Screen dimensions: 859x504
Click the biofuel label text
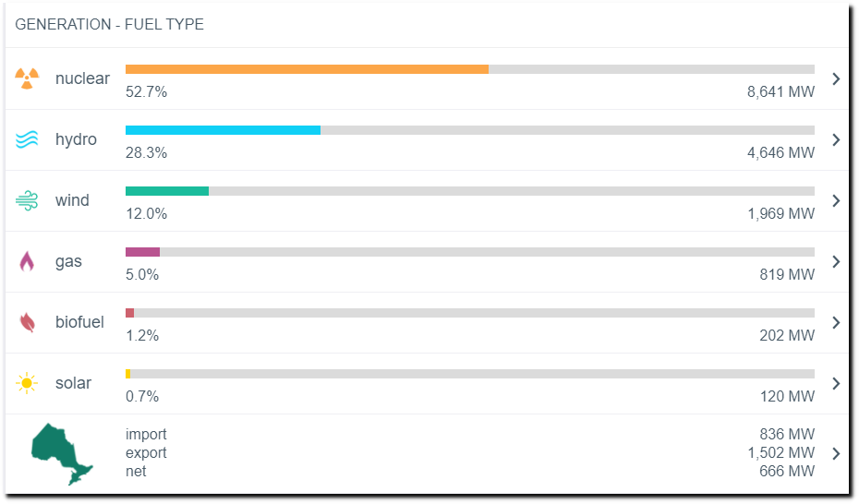pos(79,322)
